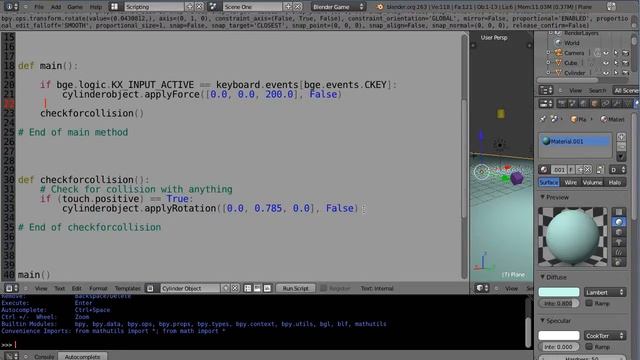Open the text editor type selector
The image size is (640, 360).
(x=11, y=288)
